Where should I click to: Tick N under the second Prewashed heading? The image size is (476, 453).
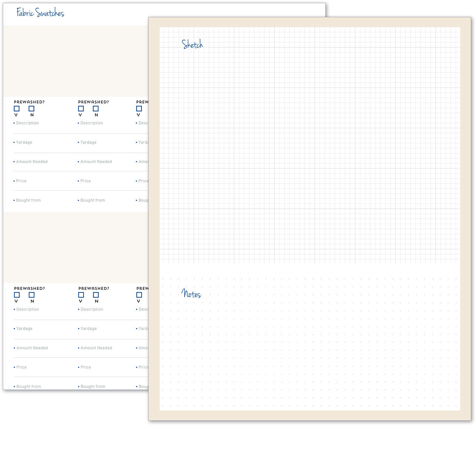(x=96, y=109)
